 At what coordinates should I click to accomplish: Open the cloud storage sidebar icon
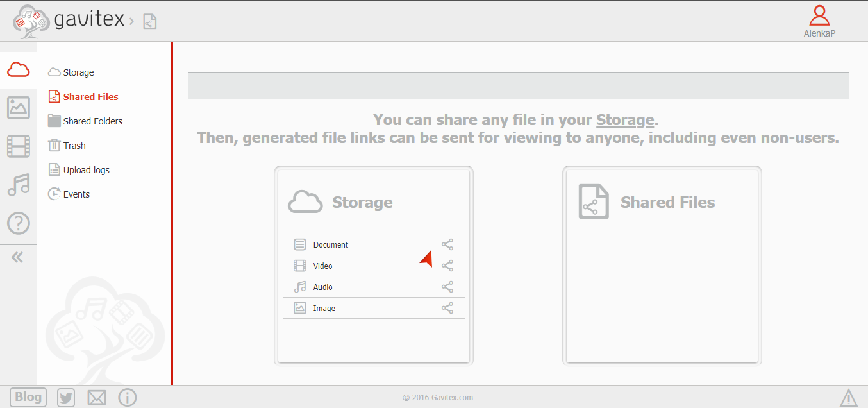pyautogui.click(x=19, y=69)
